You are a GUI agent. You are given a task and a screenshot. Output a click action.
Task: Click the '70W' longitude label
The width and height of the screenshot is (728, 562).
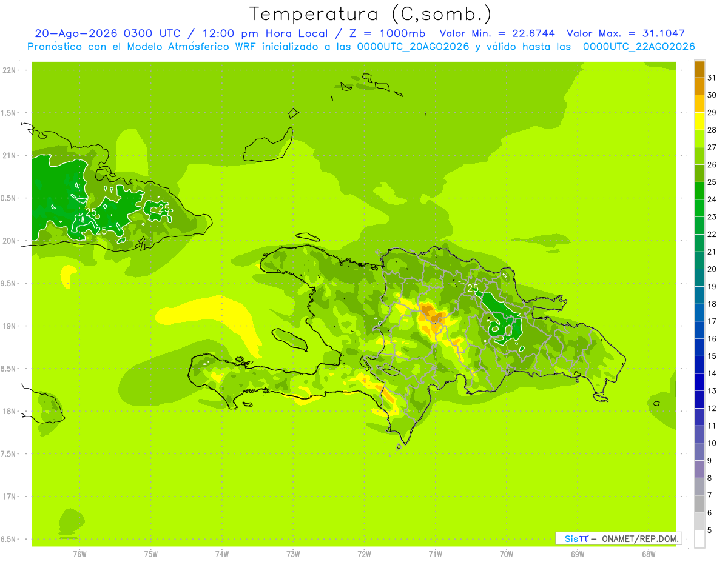click(507, 554)
